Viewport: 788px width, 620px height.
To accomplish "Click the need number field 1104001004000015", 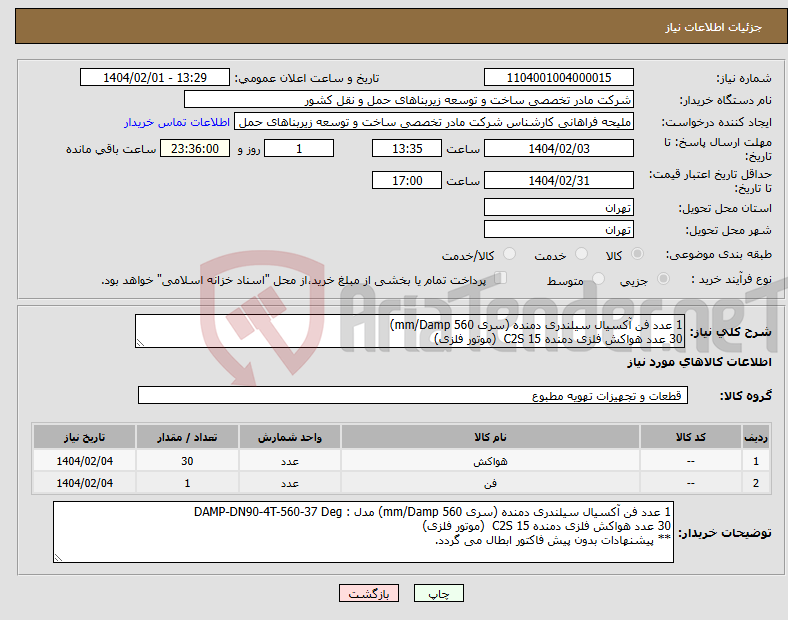I will tap(559, 77).
